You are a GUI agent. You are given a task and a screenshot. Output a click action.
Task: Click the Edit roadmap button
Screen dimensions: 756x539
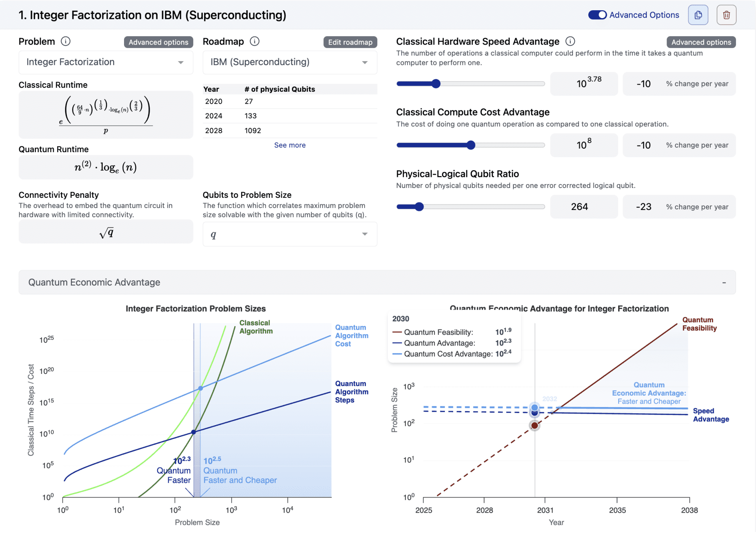click(x=350, y=42)
